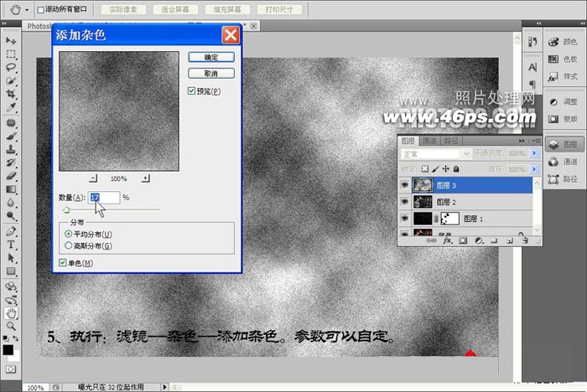Hide layer 图层 3
This screenshot has height=392, width=587.
pos(405,185)
